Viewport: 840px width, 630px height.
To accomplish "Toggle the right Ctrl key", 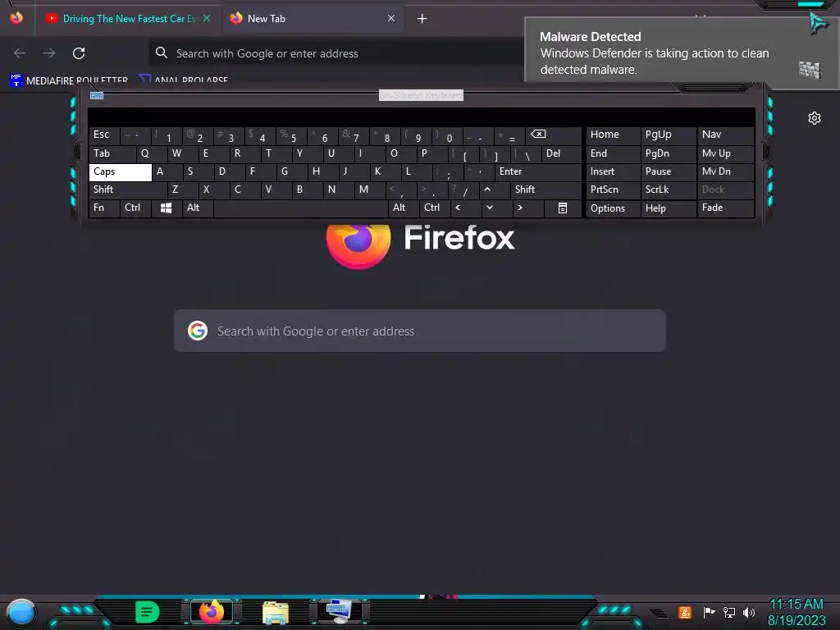I will pyautogui.click(x=435, y=208).
